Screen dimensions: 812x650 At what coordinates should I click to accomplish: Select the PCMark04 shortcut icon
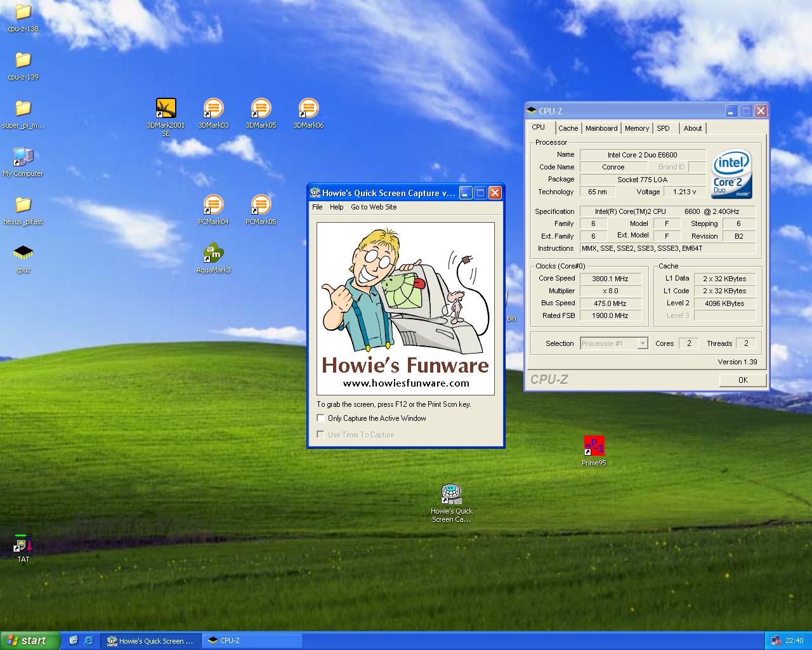coord(213,204)
